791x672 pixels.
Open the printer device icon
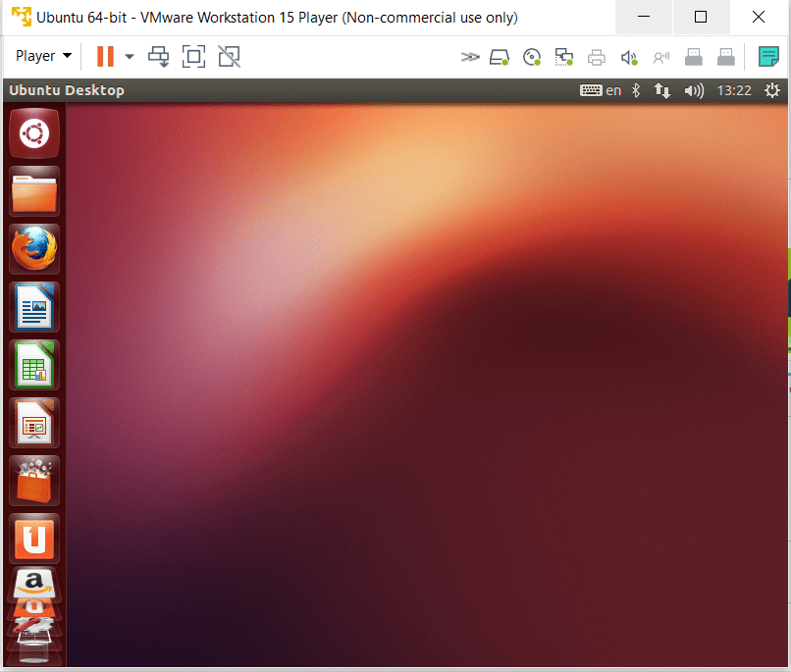[597, 58]
